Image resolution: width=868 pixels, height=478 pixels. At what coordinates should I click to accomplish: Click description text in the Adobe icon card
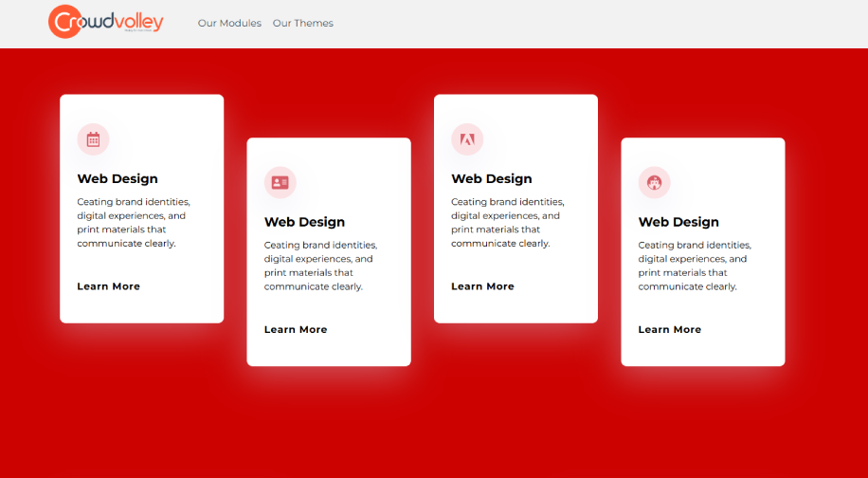point(507,223)
